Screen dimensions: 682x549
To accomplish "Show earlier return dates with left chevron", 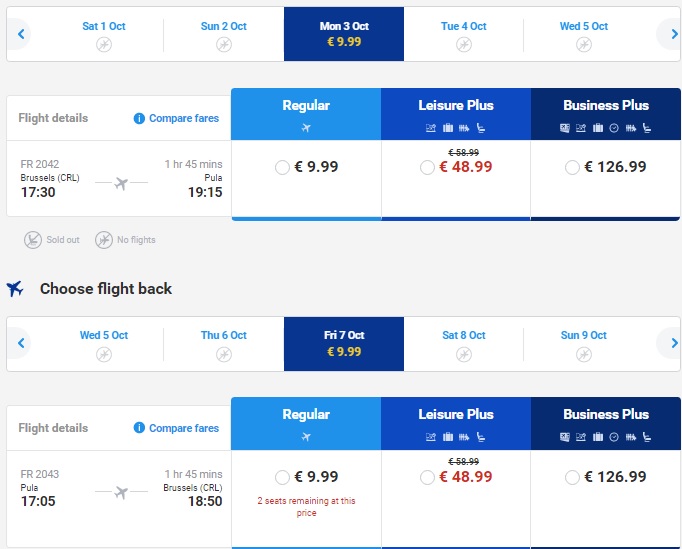I will [x=21, y=343].
